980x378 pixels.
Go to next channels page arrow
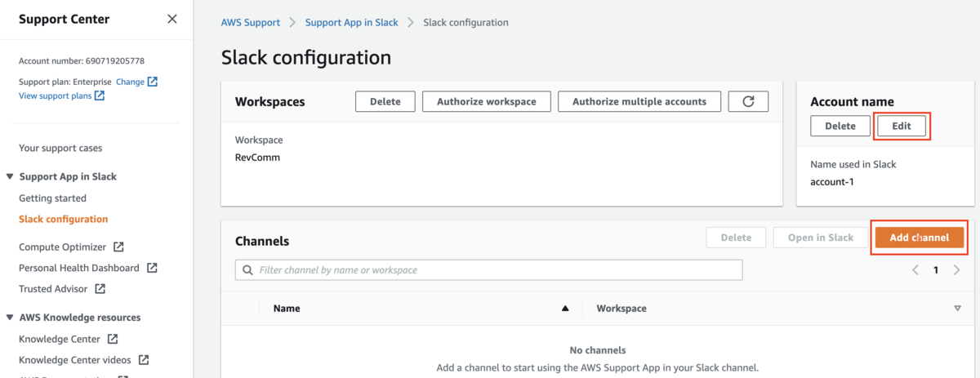coord(956,270)
